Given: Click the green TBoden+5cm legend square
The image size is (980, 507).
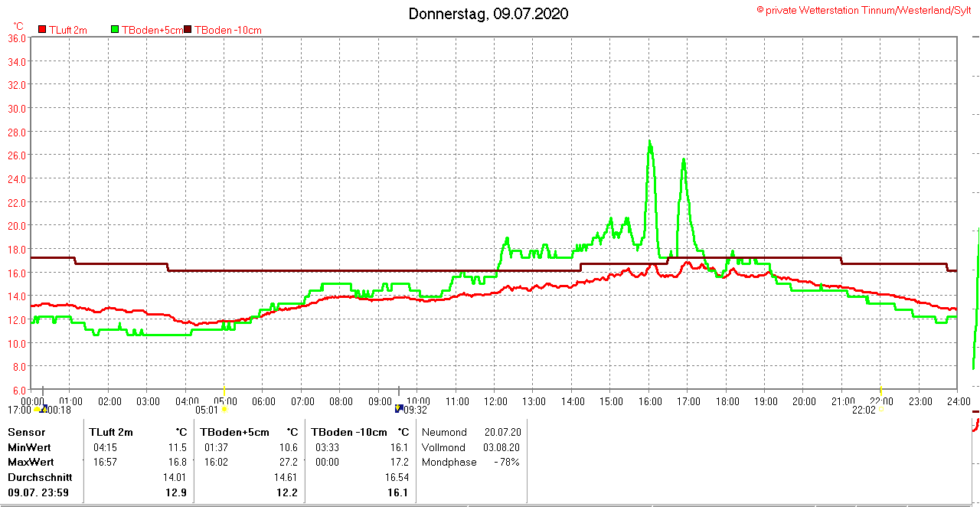Looking at the screenshot, I should (116, 30).
